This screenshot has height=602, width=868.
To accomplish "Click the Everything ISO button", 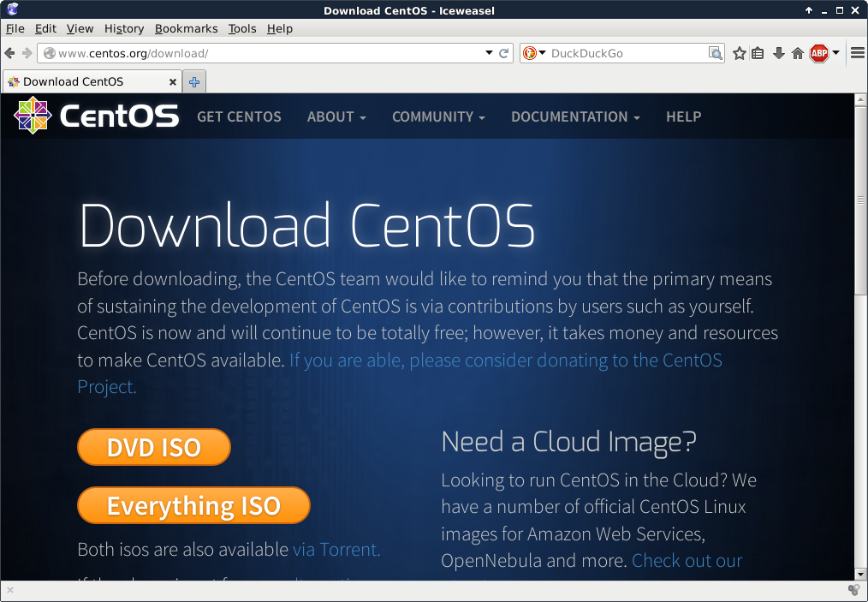I will [193, 505].
